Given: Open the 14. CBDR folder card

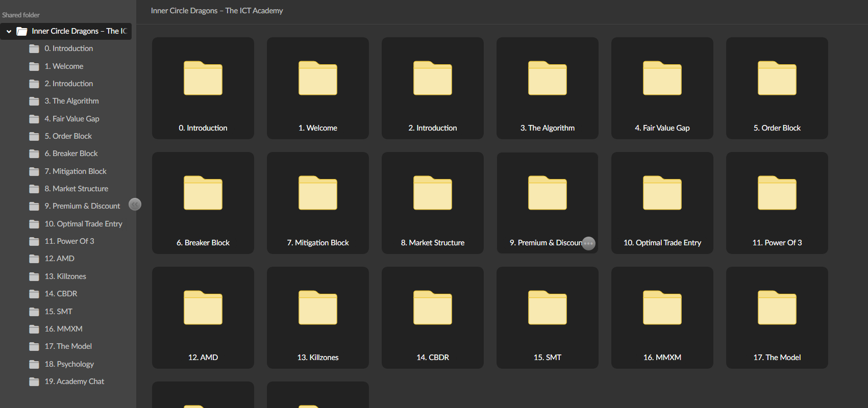Looking at the screenshot, I should [433, 318].
